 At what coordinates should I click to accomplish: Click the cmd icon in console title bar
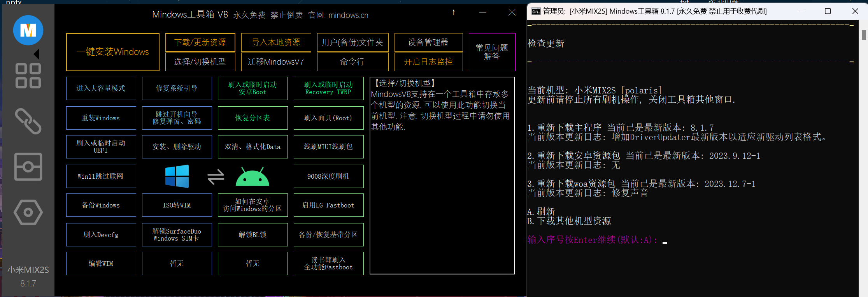pos(536,11)
